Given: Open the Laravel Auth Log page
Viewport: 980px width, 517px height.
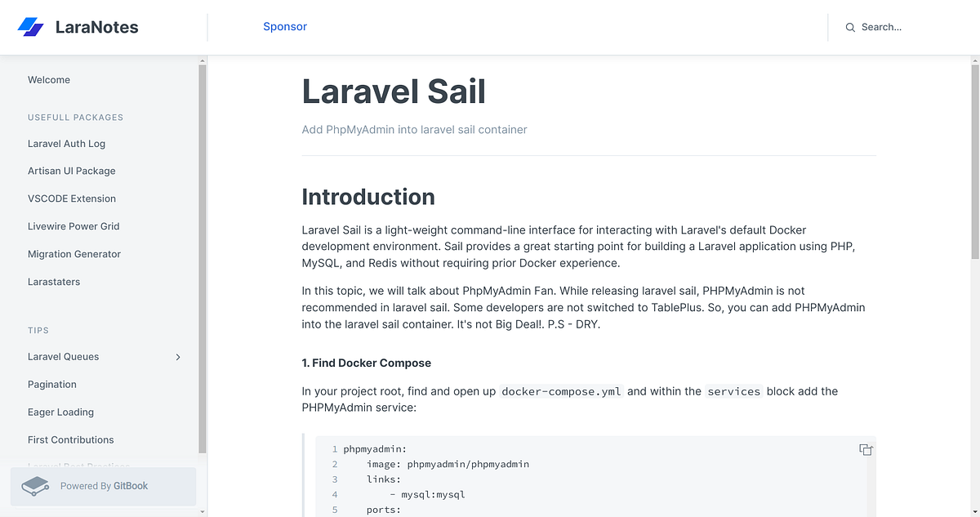Looking at the screenshot, I should 66,143.
